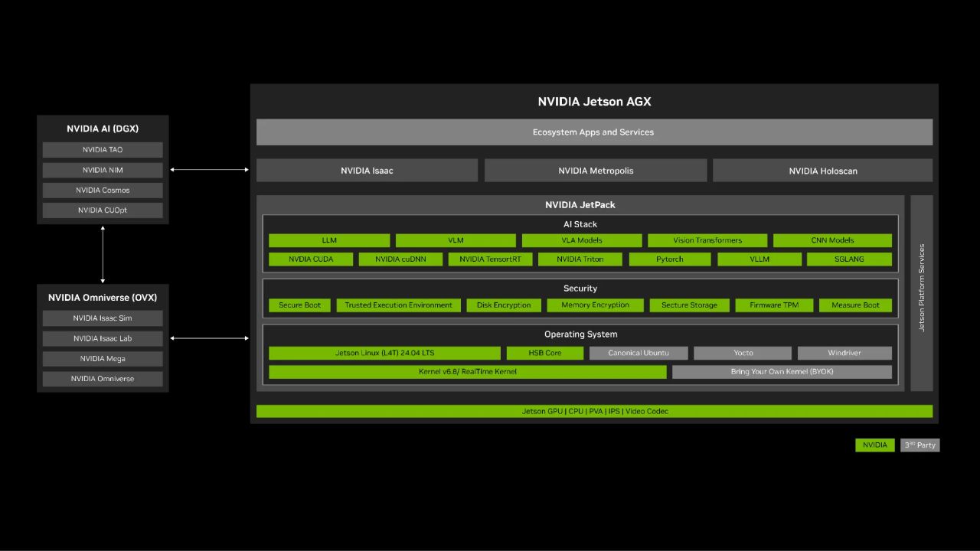The image size is (980, 551).
Task: Click Bring Your Own Kernel (BYOK) box
Action: 782,372
